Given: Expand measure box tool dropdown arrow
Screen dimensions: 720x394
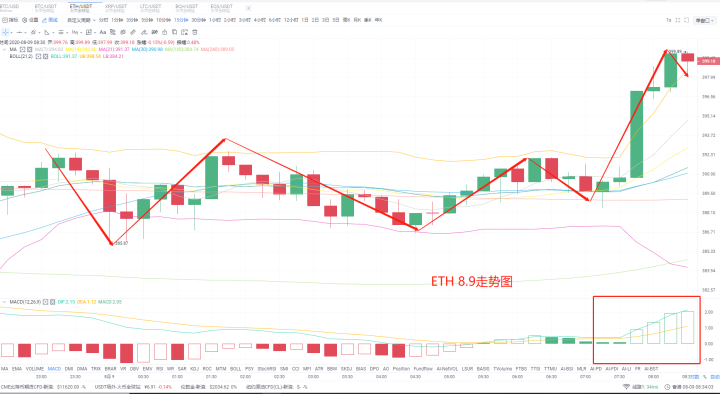Looking at the screenshot, I should click(95, 33).
